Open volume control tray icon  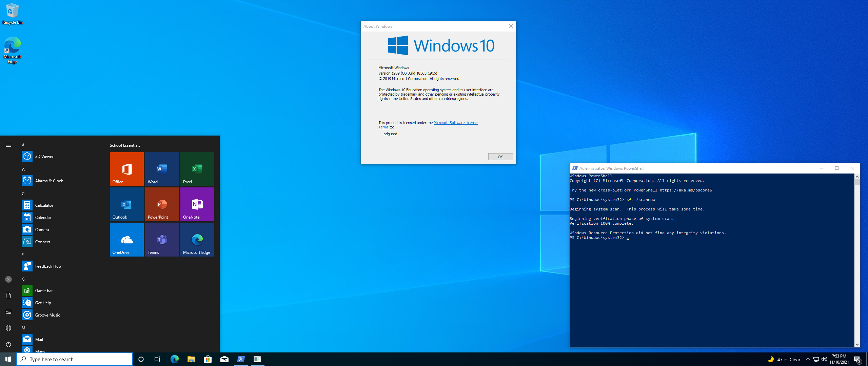(824, 359)
